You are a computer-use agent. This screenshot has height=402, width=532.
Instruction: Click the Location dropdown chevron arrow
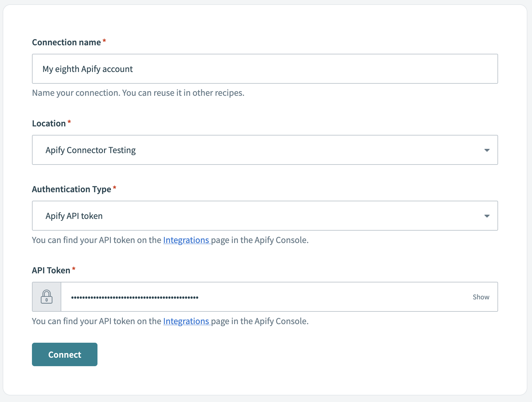(487, 150)
